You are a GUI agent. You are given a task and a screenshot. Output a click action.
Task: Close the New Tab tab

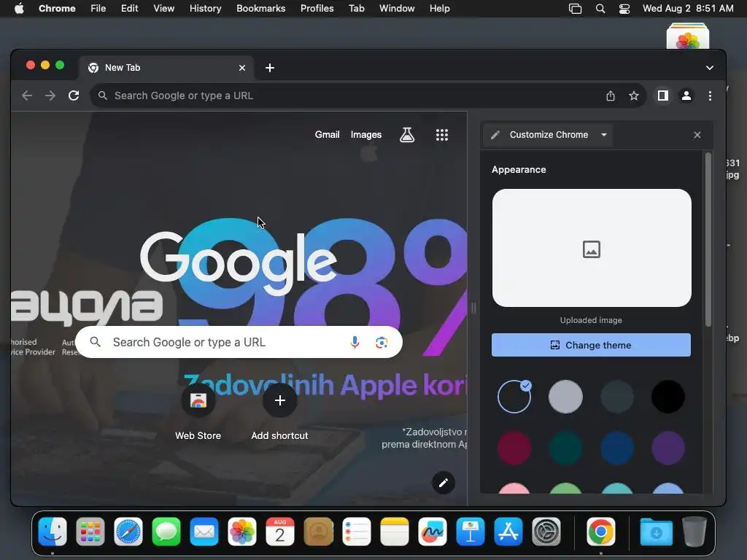point(242,68)
